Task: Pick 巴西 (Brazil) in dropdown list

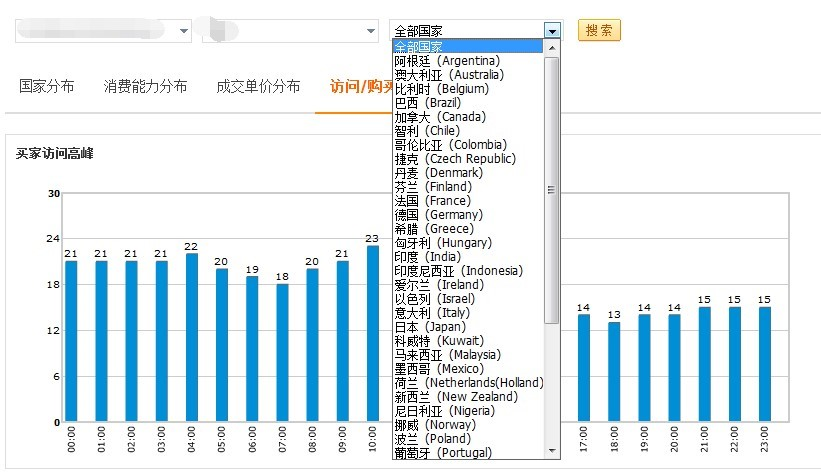Action: point(468,103)
